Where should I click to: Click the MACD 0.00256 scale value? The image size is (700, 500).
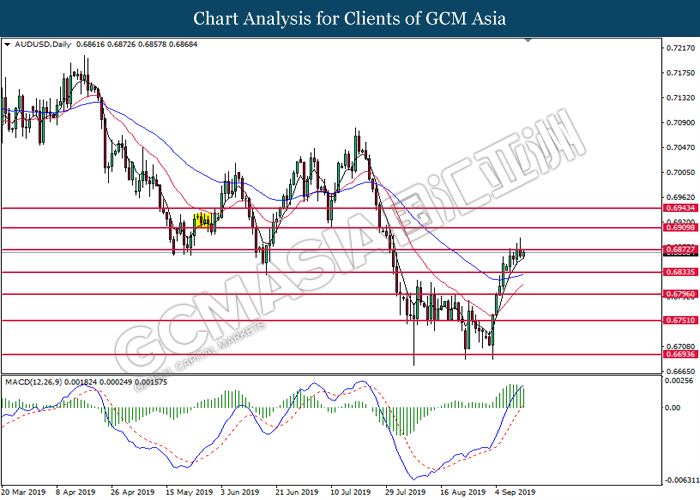point(679,380)
